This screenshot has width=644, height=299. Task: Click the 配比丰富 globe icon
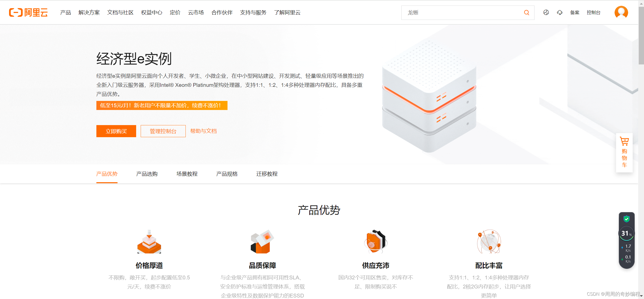[489, 241]
